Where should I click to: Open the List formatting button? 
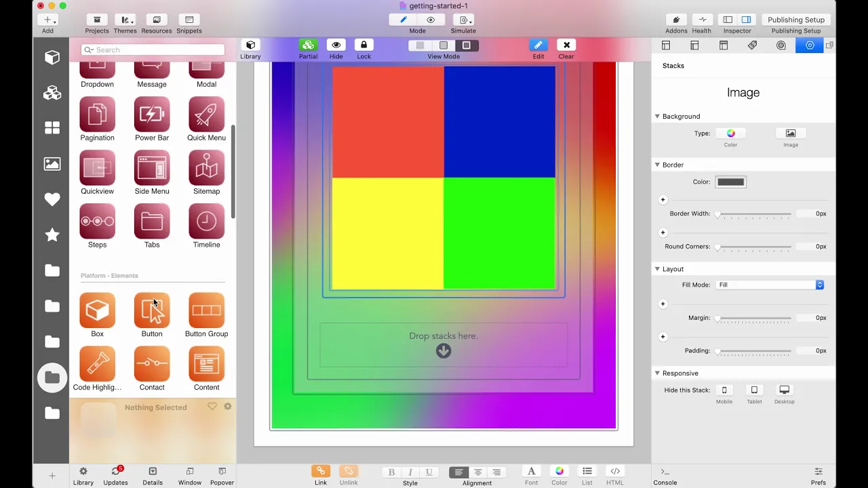[x=587, y=471]
